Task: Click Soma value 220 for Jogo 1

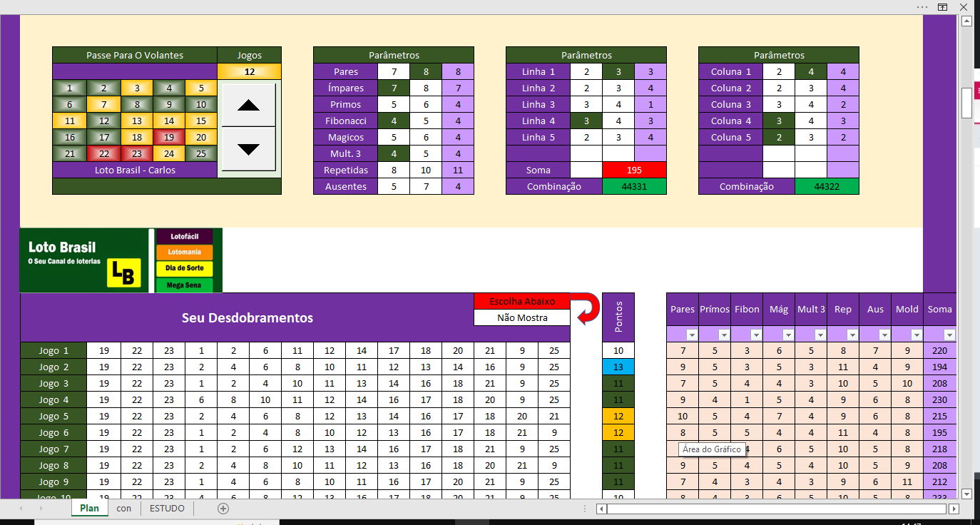Action: [939, 350]
